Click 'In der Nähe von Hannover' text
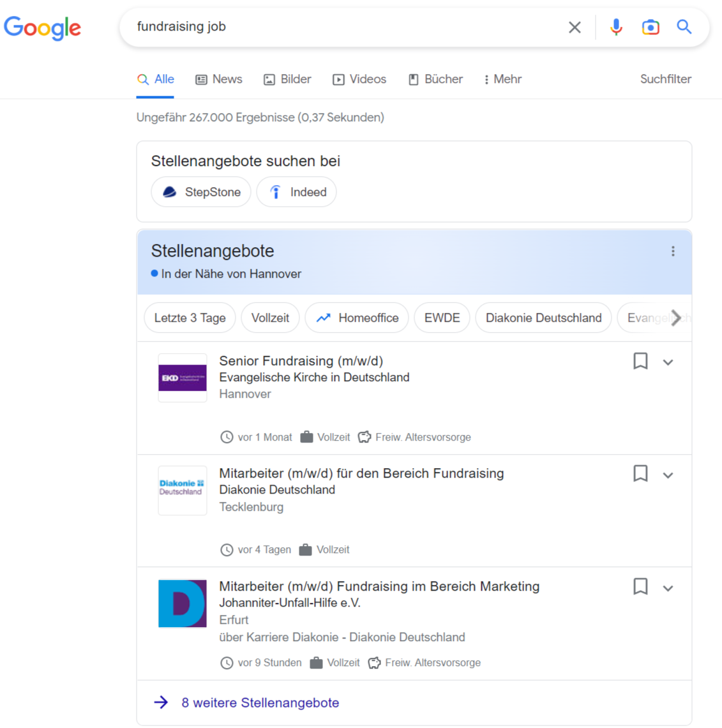 (231, 274)
